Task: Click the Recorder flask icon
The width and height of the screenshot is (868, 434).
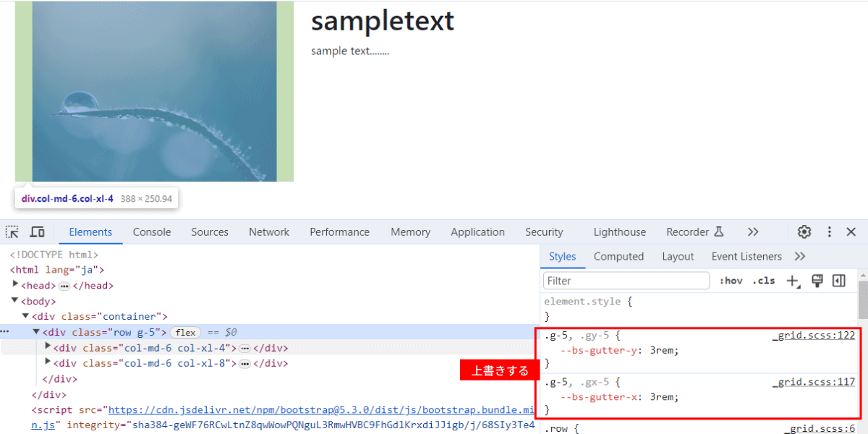Action: pos(718,232)
